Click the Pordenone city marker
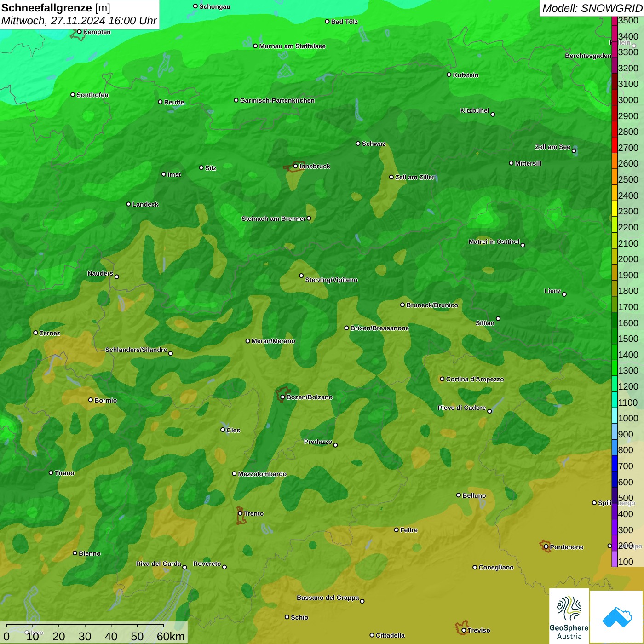644x644 pixels. click(546, 547)
